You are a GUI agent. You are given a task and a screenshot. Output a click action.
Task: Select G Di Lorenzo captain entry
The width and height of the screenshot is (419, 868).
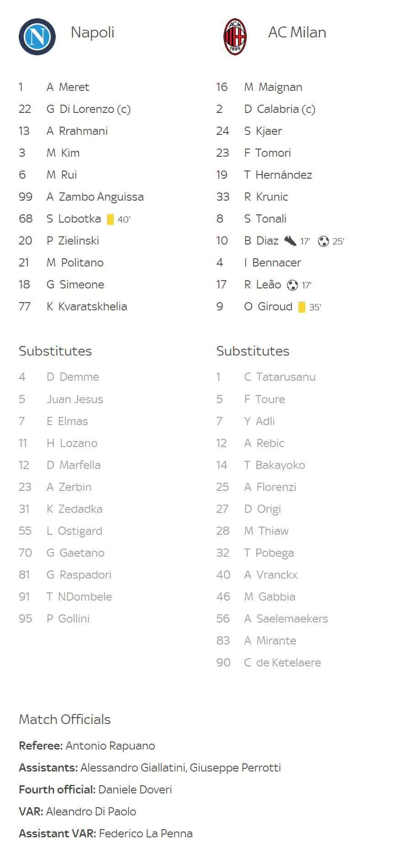[x=89, y=109]
